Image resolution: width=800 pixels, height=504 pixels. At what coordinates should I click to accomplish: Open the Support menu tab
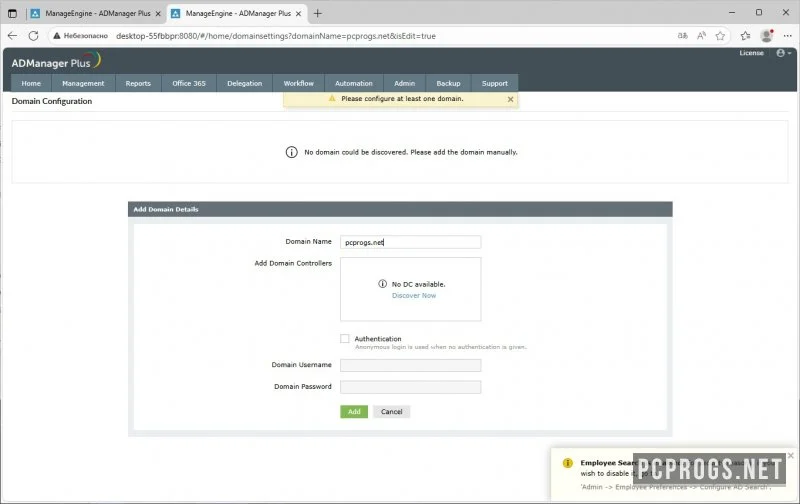point(495,83)
